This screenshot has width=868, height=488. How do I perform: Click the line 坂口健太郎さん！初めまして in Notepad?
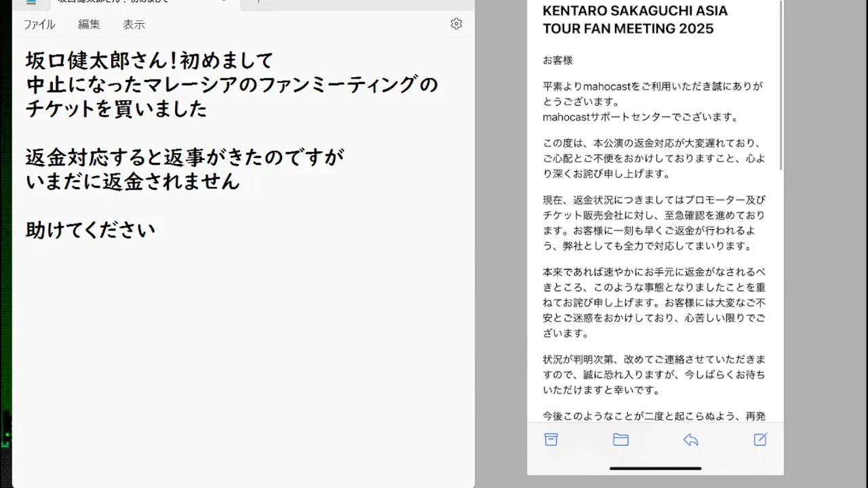149,60
